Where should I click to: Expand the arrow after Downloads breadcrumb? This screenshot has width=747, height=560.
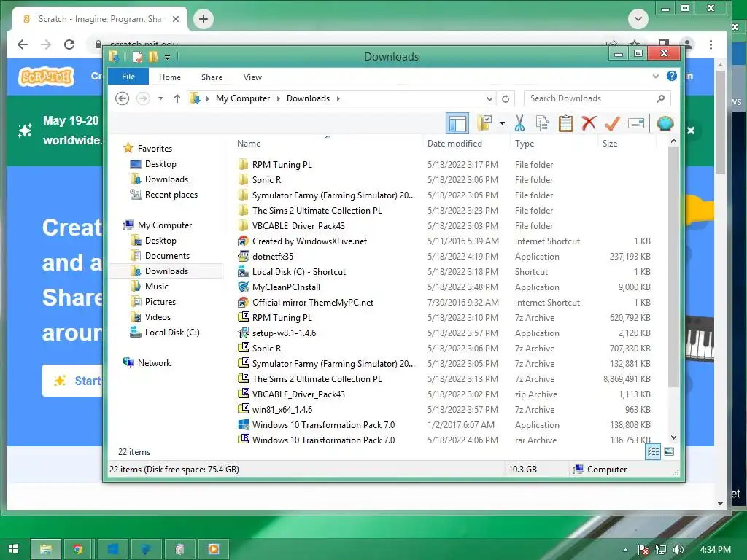point(338,98)
